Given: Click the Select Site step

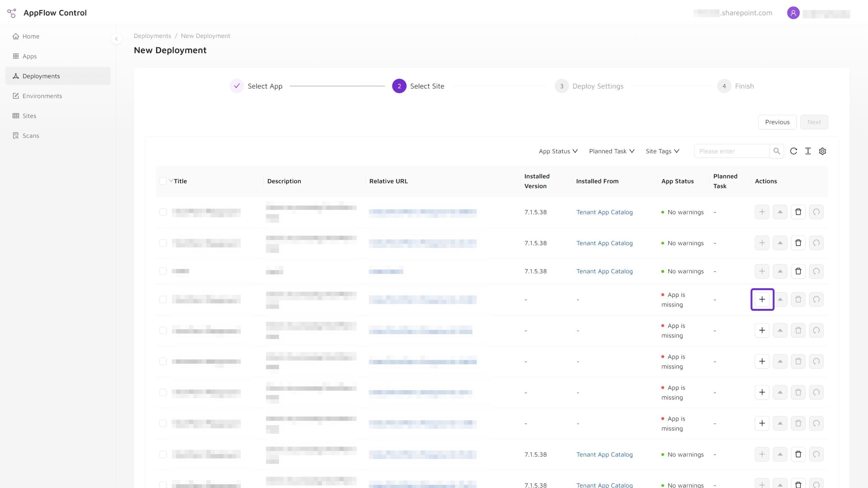Looking at the screenshot, I should [418, 86].
